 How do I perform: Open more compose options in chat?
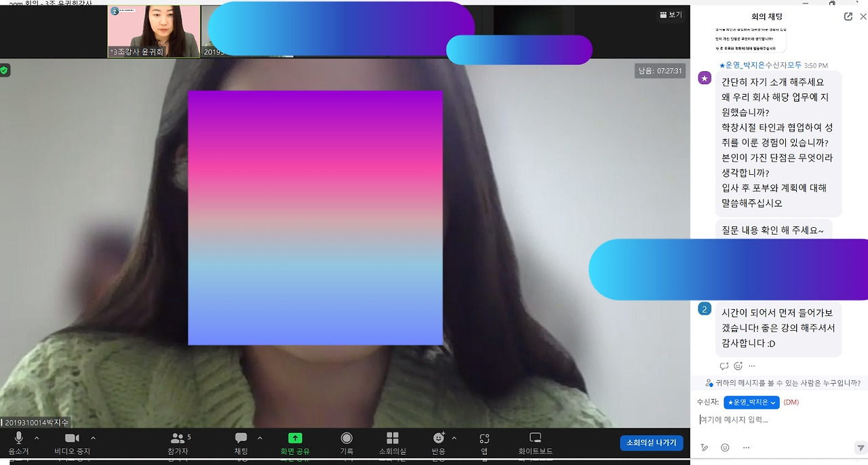click(x=746, y=447)
